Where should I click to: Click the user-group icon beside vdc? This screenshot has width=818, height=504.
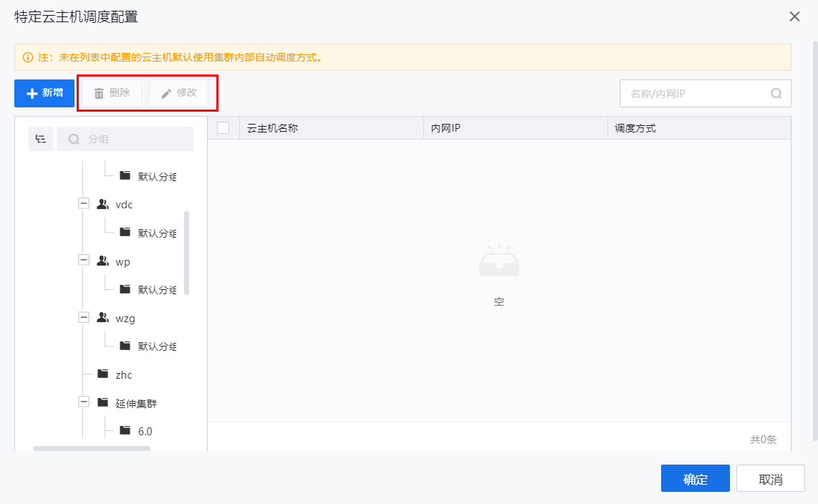[x=102, y=204]
